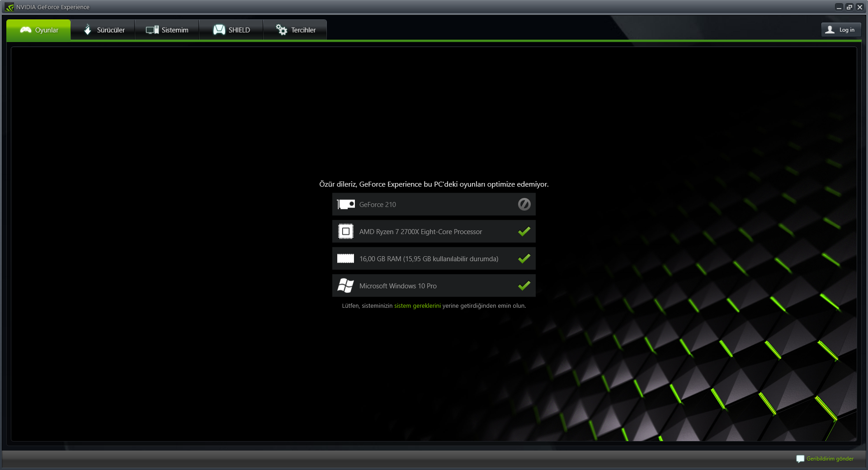Click the RAM module icon
868x470 pixels.
pos(346,258)
